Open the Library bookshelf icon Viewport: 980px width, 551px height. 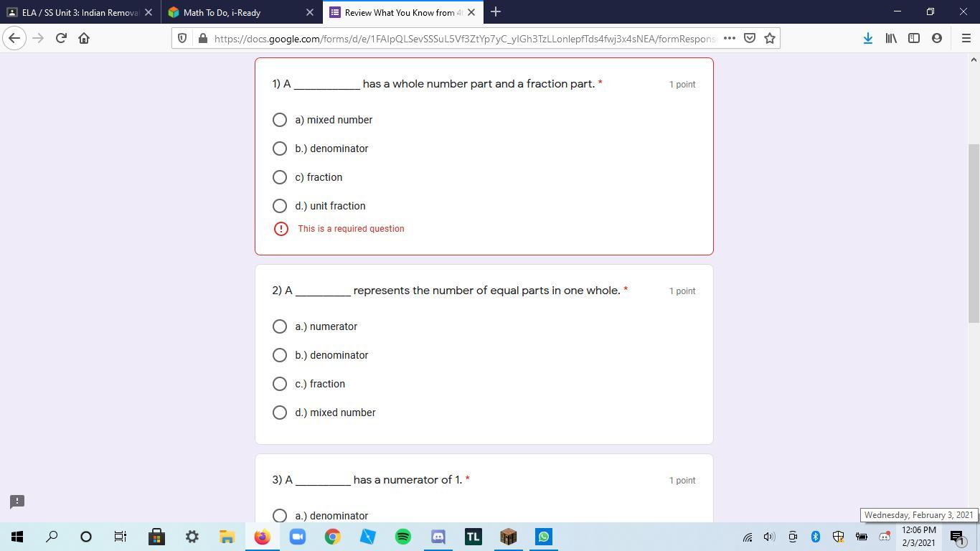pyautogui.click(x=891, y=38)
